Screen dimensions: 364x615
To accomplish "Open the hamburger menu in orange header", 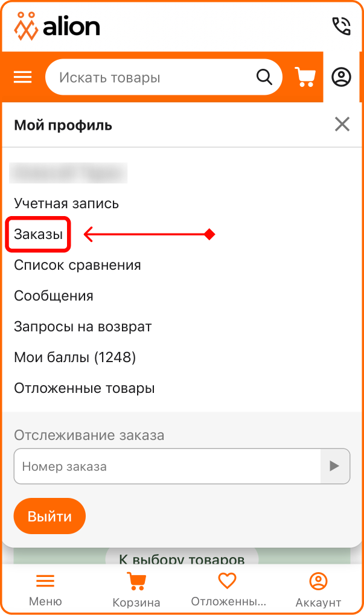I will pos(23,77).
